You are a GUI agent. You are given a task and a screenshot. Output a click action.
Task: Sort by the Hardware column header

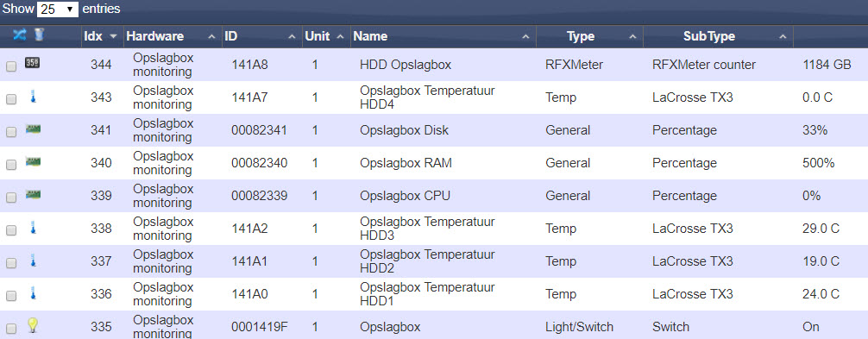(173, 36)
